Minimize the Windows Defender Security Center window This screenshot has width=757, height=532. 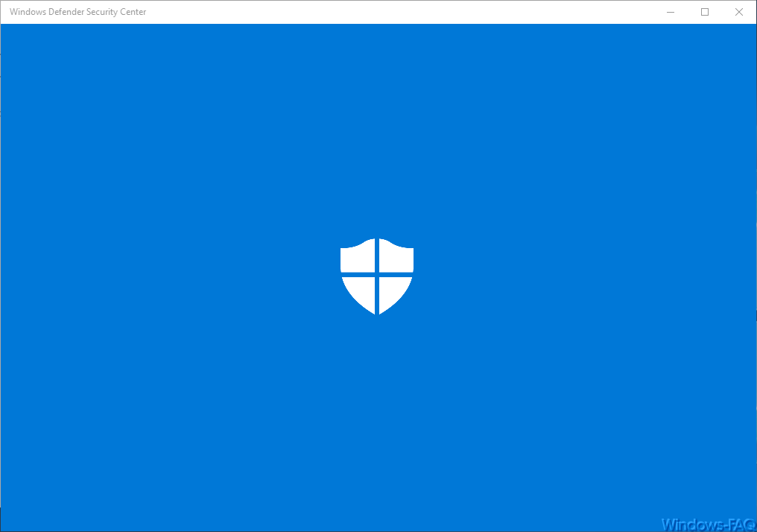(670, 12)
